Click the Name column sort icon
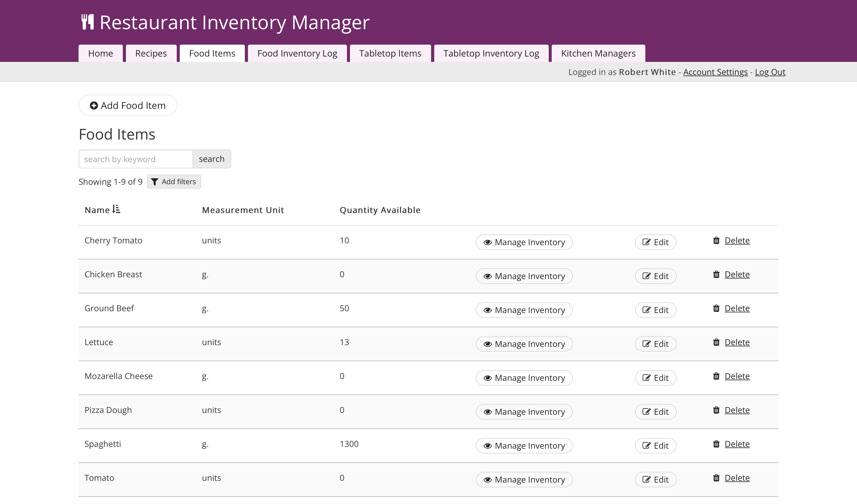This screenshot has width=857, height=504. click(x=116, y=209)
